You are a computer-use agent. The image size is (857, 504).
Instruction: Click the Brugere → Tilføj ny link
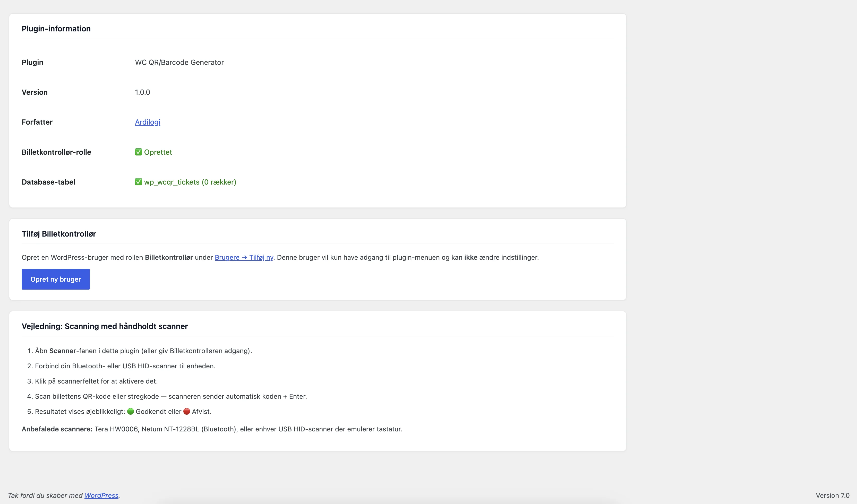pos(244,257)
